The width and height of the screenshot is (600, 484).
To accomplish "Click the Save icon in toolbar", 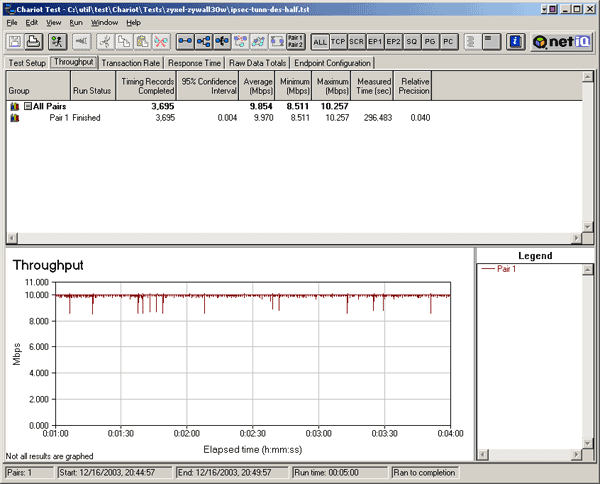I will 15,42.
